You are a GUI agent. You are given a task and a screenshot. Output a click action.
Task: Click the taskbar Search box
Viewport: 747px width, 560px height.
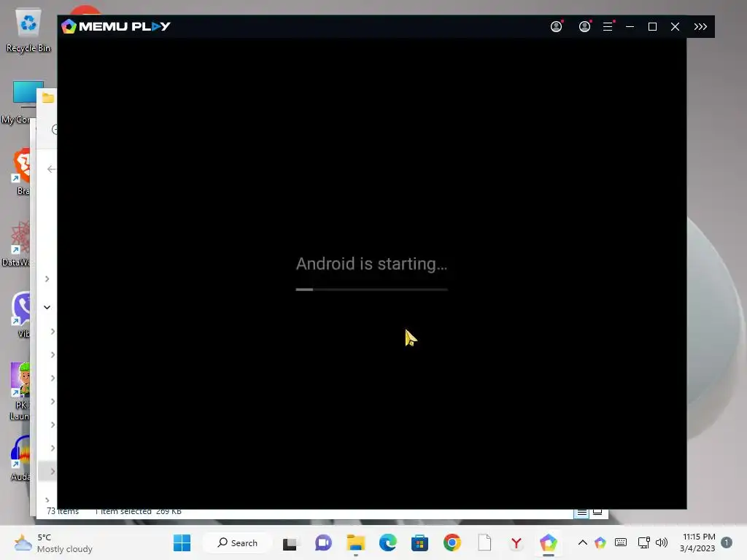coord(238,542)
